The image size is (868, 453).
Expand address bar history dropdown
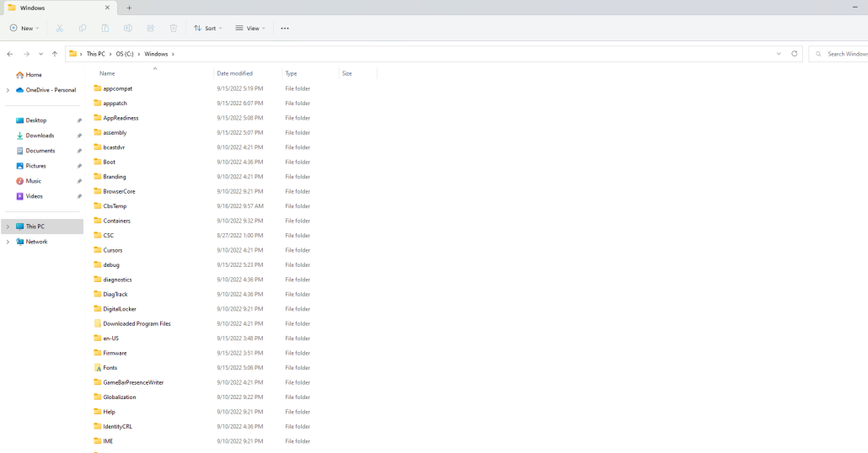[779, 54]
